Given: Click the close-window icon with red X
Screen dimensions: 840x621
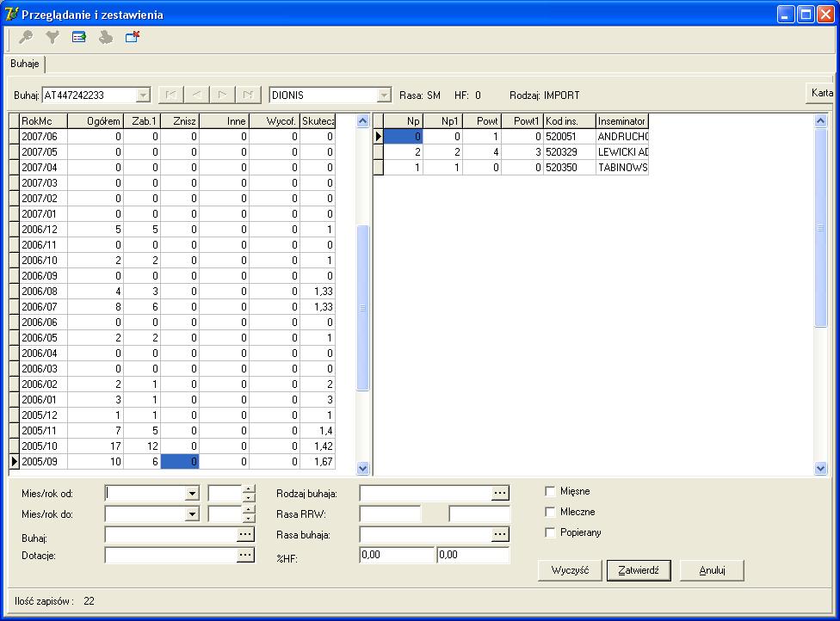Looking at the screenshot, I should point(133,37).
